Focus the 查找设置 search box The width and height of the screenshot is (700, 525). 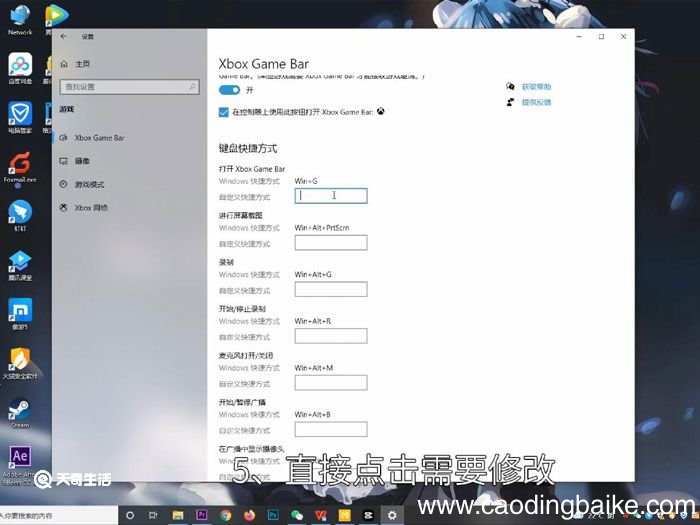point(129,87)
